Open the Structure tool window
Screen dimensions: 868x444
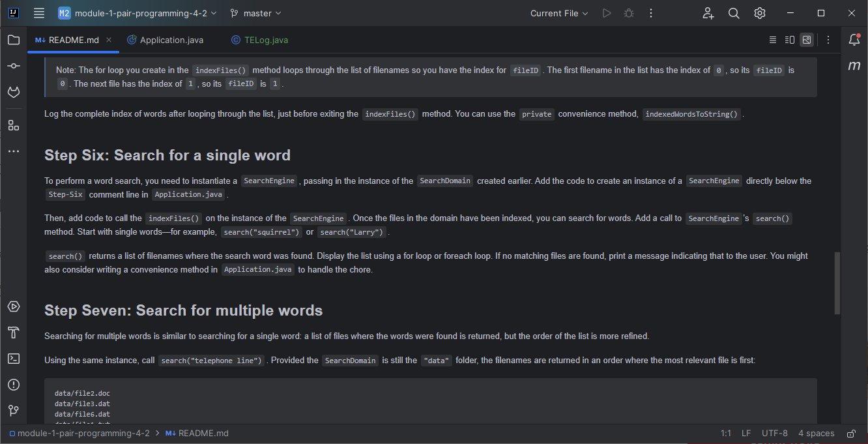(14, 125)
